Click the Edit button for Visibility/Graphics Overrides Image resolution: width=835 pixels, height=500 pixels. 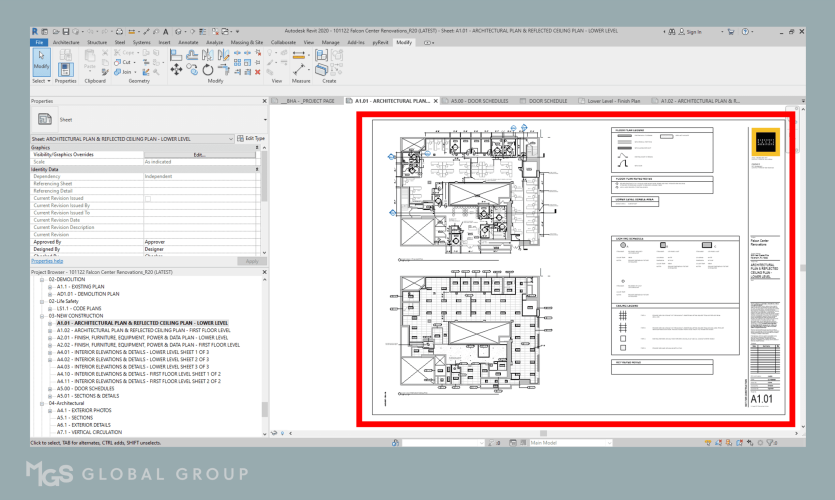(x=199, y=154)
